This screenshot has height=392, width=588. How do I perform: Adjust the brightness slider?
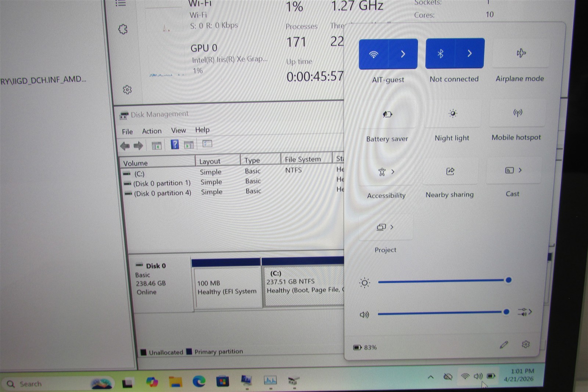[443, 281]
